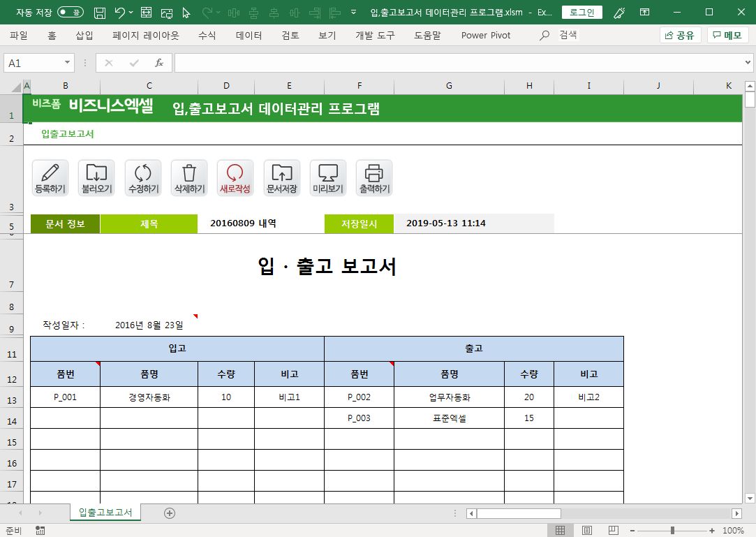Click the 로그인 button
Image resolution: width=756 pixels, height=537 pixels.
click(x=581, y=13)
